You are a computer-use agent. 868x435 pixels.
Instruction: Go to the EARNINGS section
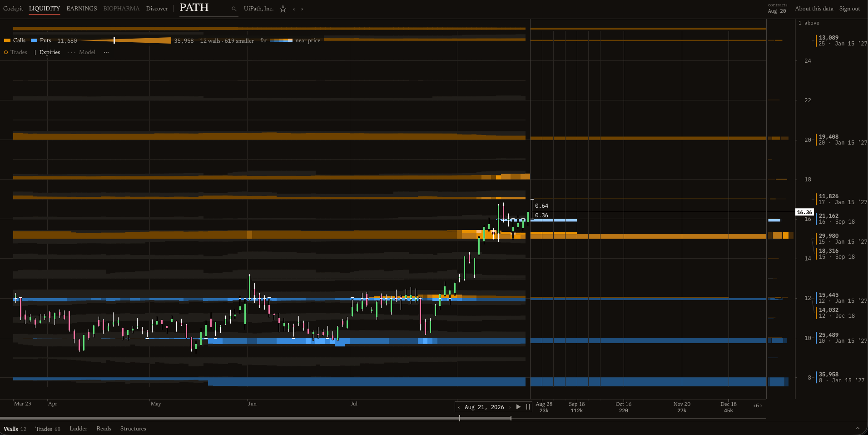coord(82,9)
